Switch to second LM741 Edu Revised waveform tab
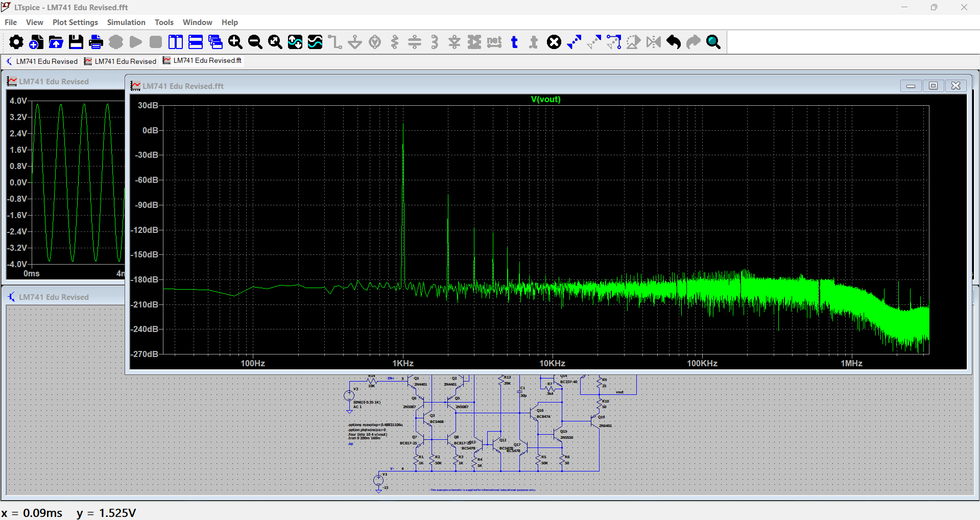 pos(121,61)
